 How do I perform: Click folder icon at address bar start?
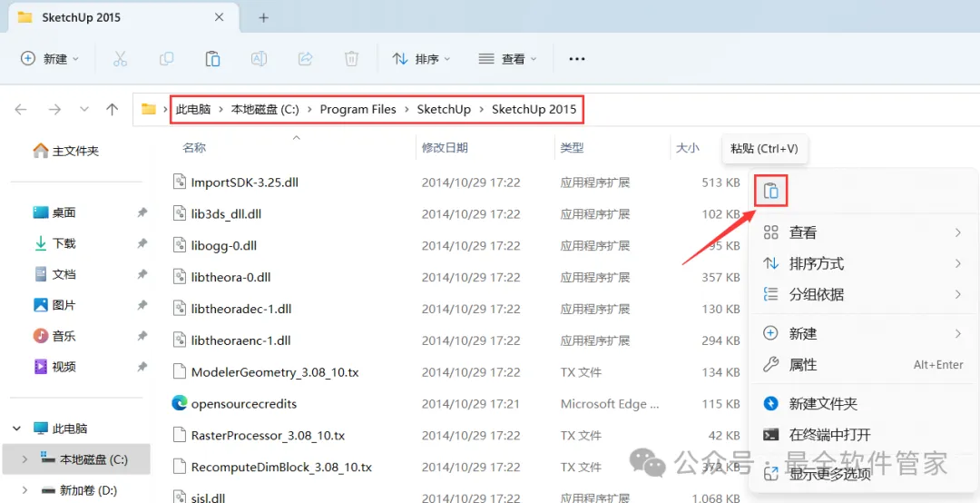pyautogui.click(x=149, y=110)
